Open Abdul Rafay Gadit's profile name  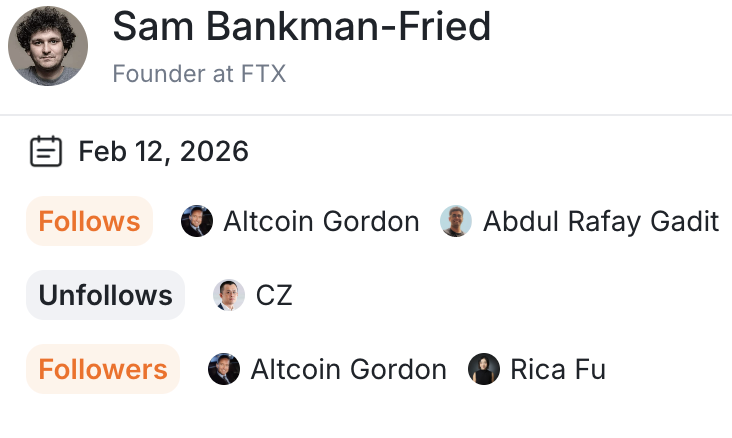point(601,221)
